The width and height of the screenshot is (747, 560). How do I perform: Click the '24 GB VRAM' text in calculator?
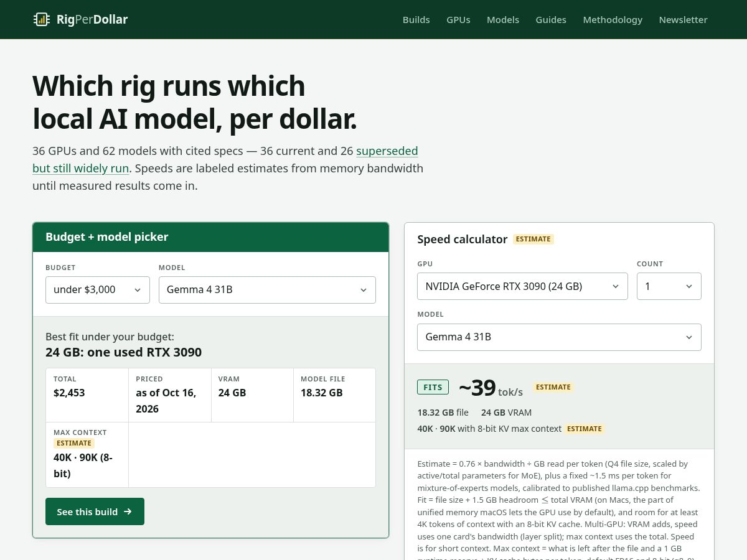click(x=506, y=413)
